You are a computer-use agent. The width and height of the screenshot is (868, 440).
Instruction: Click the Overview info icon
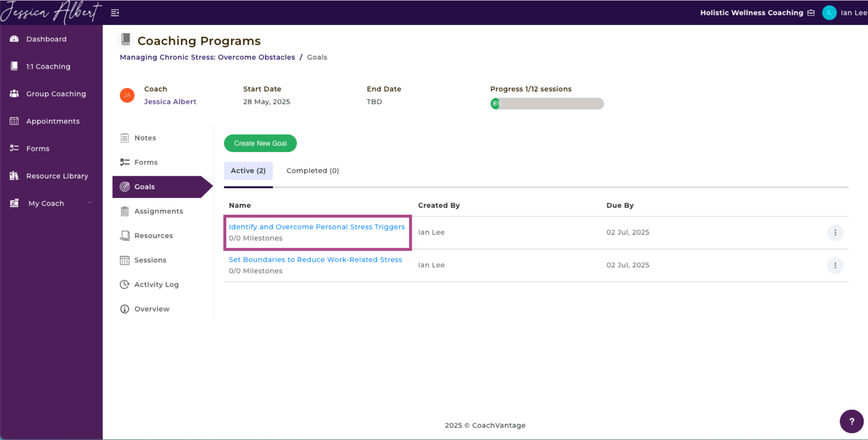[125, 309]
